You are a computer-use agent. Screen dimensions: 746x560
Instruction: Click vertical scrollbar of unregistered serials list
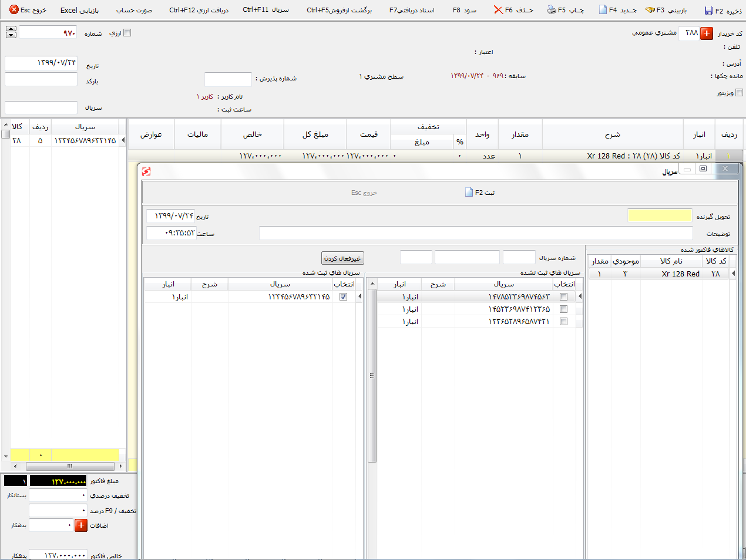[x=372, y=376]
